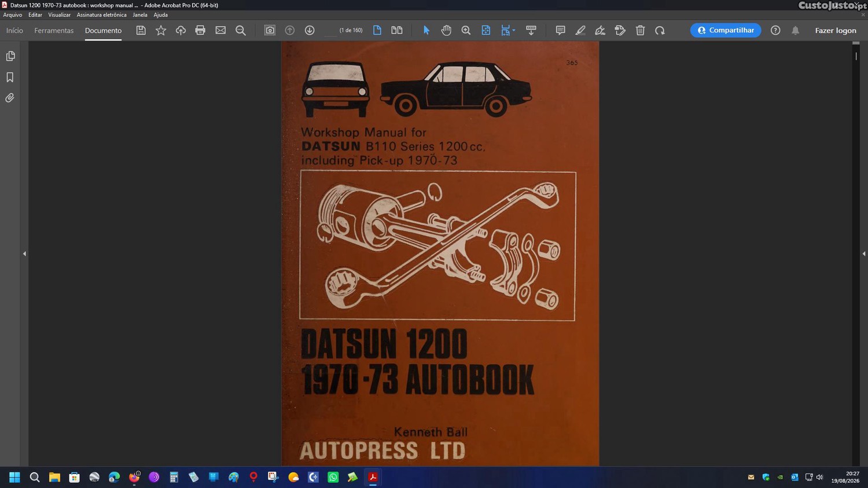Open the Editar menu
868x488 pixels.
(35, 15)
